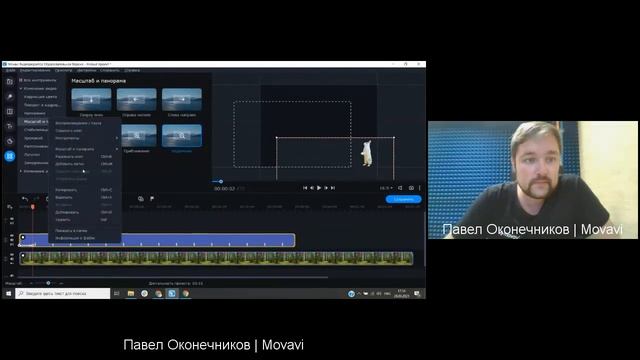This screenshot has width=640, height=360.
Task: Select Все инструменты in the tools list
Action: [x=40, y=80]
